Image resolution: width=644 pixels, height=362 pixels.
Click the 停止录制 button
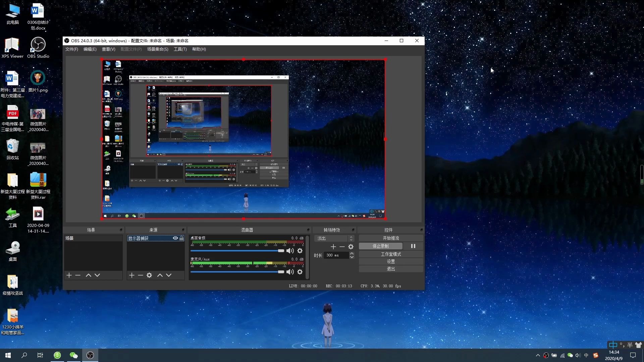[380, 246]
